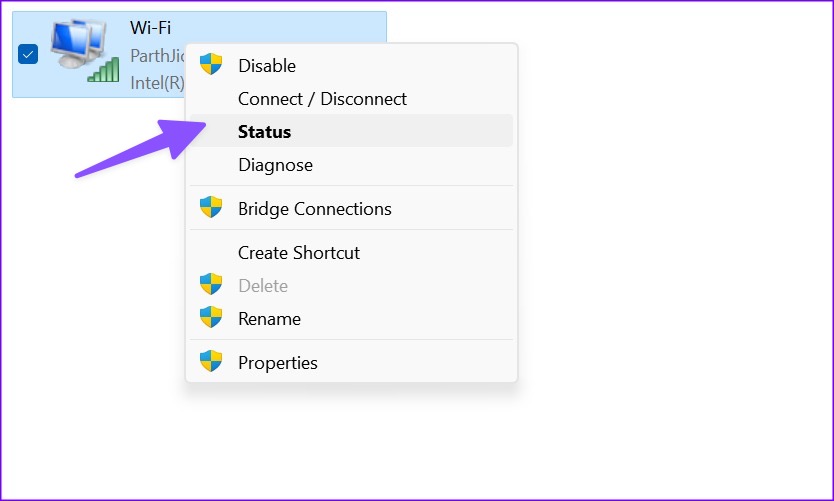This screenshot has height=501, width=834.
Task: Choose Connect / Disconnect menu entry
Action: tap(351, 98)
